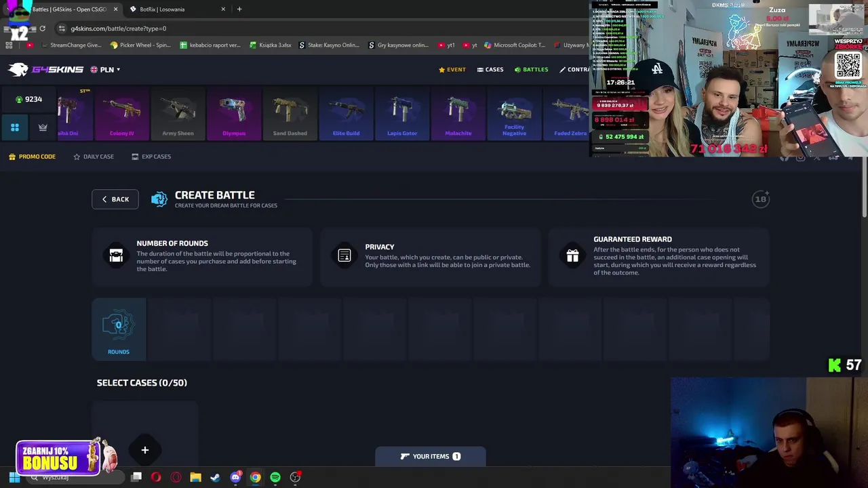Open the StreamChange Give bookmark

[71, 45]
